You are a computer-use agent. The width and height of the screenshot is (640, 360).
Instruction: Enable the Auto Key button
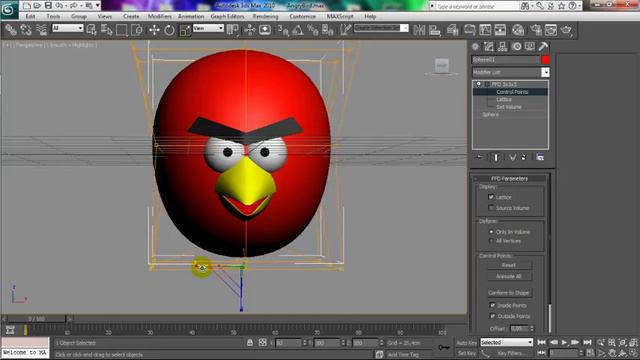click(x=467, y=343)
